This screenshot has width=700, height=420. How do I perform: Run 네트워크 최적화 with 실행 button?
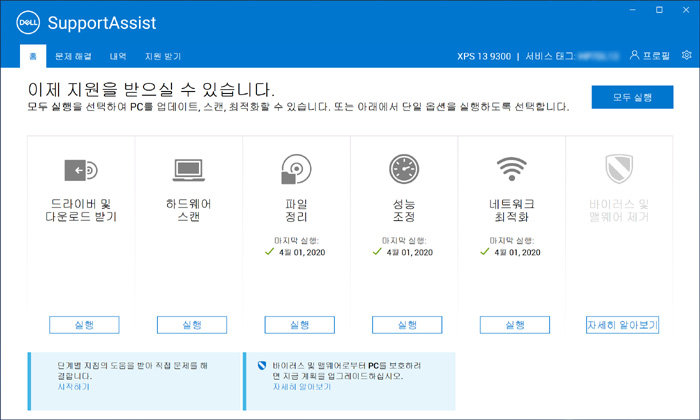coord(515,325)
